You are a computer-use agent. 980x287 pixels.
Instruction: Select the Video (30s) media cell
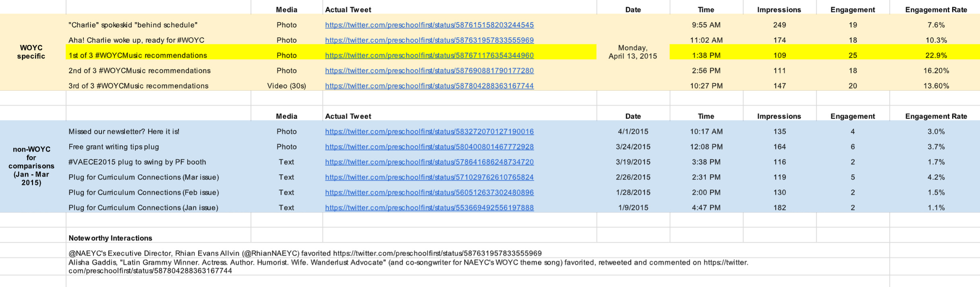[x=287, y=86]
